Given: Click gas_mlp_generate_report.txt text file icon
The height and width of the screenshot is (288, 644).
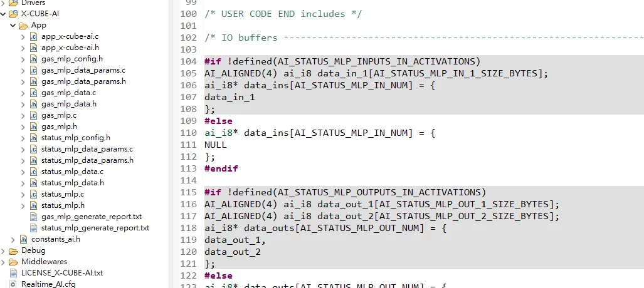Looking at the screenshot, I should pos(34,217).
